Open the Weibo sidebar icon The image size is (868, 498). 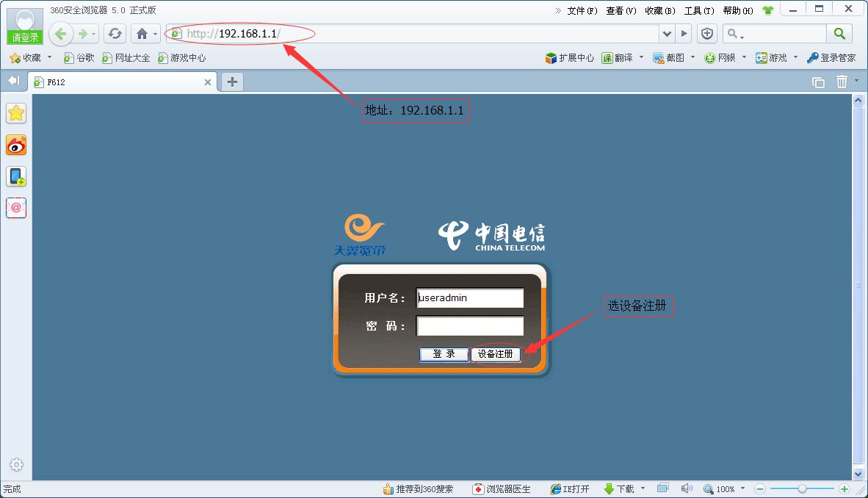16,145
